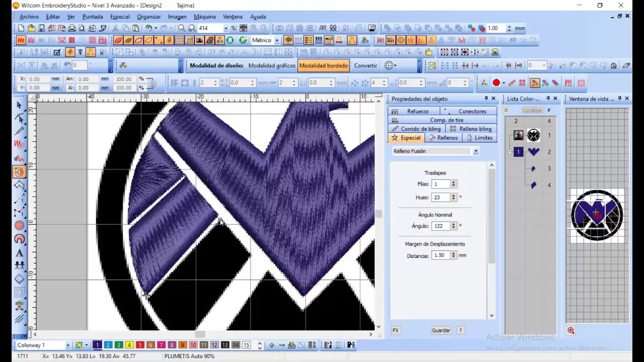The height and width of the screenshot is (362, 644).
Task: Pick the red freehand embroidery tool
Action: 19,145
